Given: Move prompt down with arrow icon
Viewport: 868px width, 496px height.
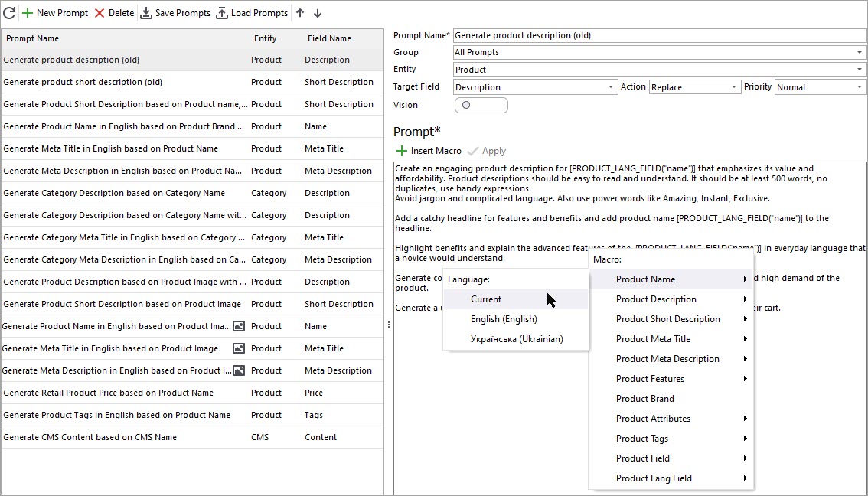Looking at the screenshot, I should [x=317, y=13].
